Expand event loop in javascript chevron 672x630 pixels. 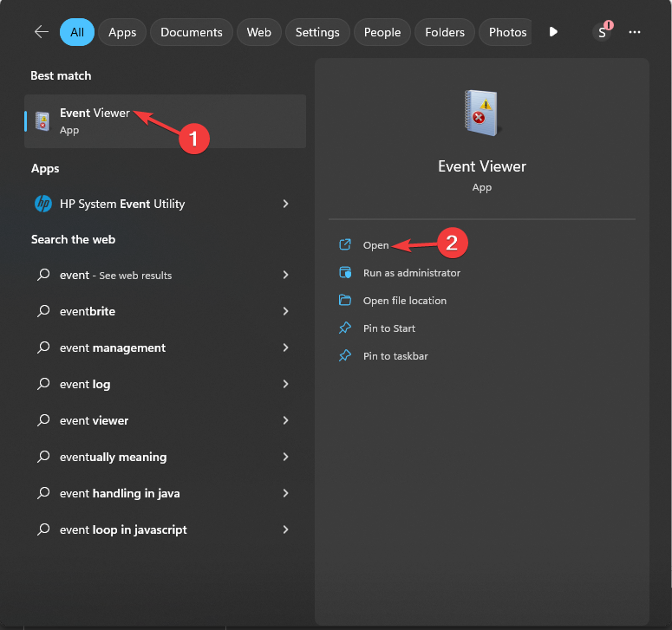285,529
